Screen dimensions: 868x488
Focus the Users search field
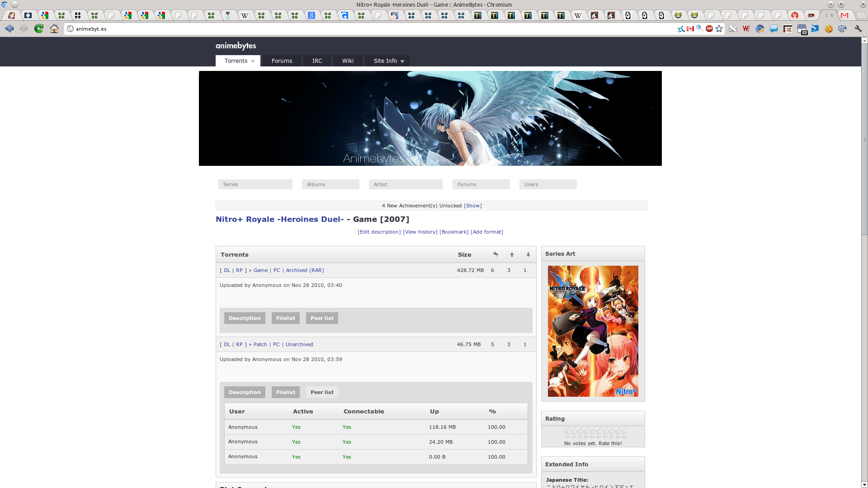[x=548, y=184]
